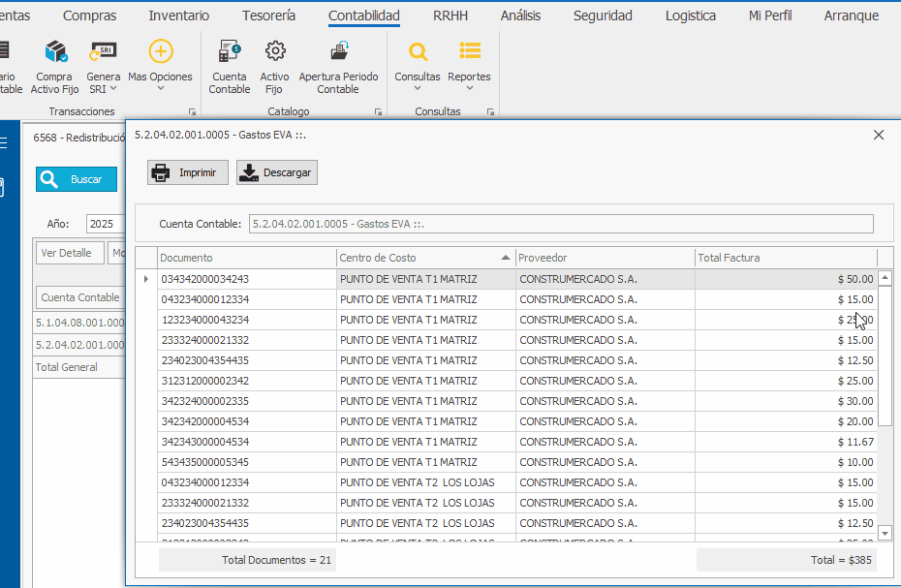Click download icon on Descargar button
Image resolution: width=901 pixels, height=588 pixels.
tap(249, 172)
